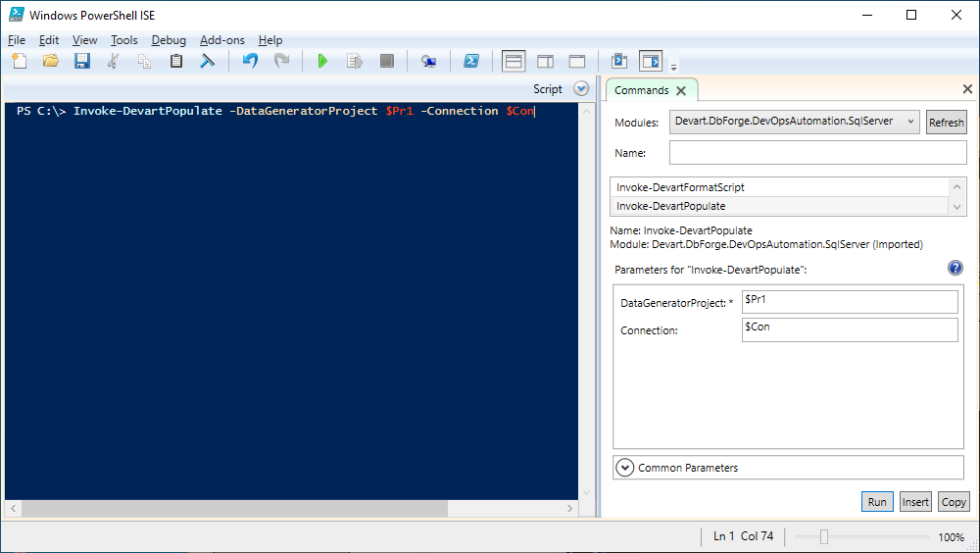Image resolution: width=980 pixels, height=553 pixels.
Task: Redo the last action
Action: coord(282,61)
